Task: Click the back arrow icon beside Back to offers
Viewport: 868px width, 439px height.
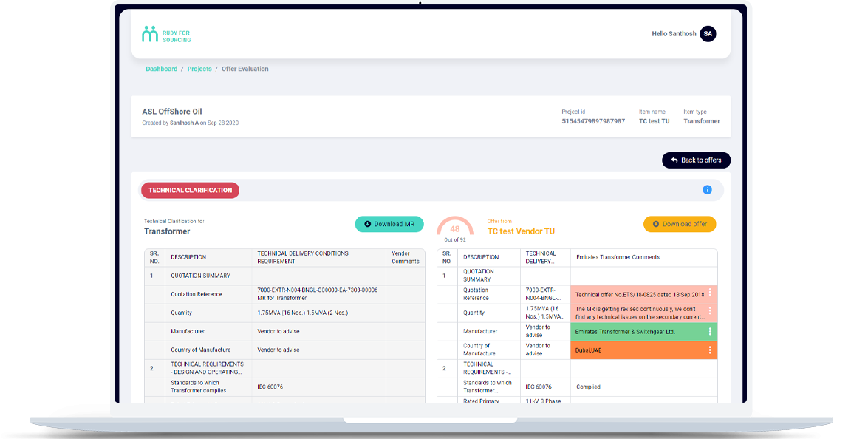Action: pos(674,160)
